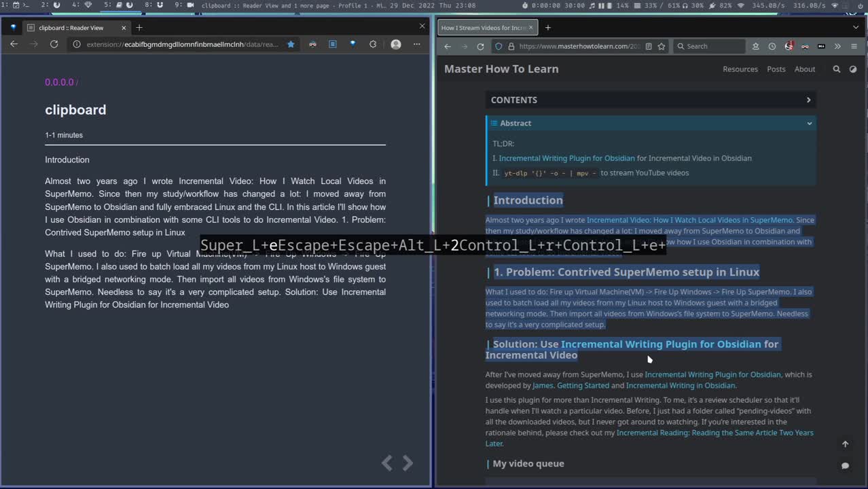Click the Firefox Search box
The height and width of the screenshot is (489, 868).
click(710, 46)
